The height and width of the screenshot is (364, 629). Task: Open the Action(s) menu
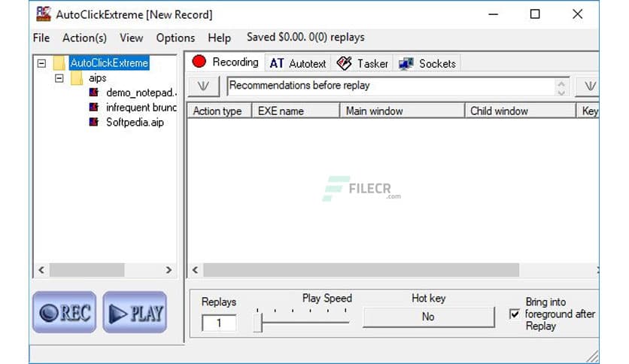(x=84, y=38)
